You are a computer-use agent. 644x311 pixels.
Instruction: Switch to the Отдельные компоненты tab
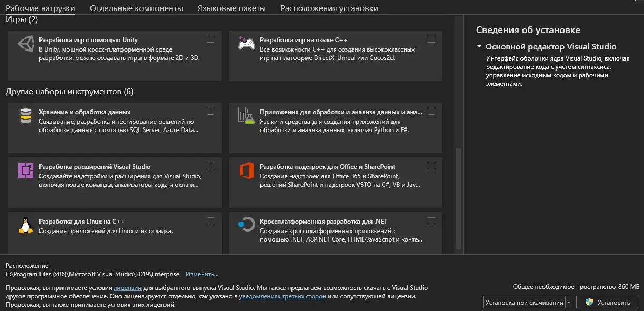click(x=136, y=8)
